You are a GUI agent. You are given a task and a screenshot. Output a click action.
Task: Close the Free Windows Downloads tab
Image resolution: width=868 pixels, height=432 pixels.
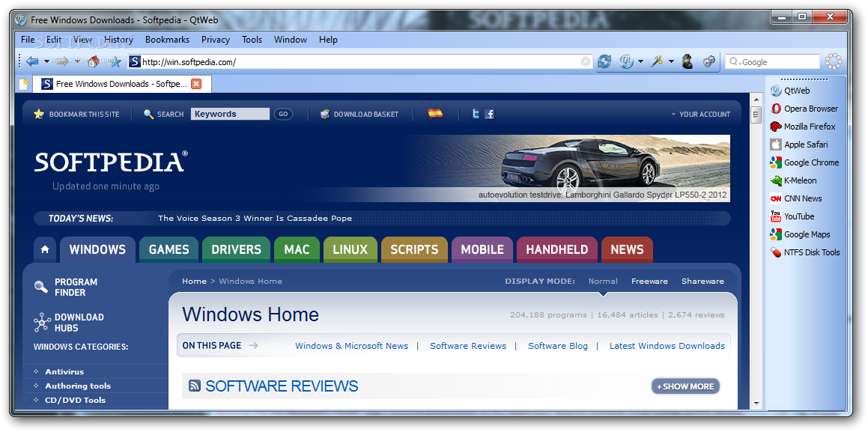[x=196, y=84]
